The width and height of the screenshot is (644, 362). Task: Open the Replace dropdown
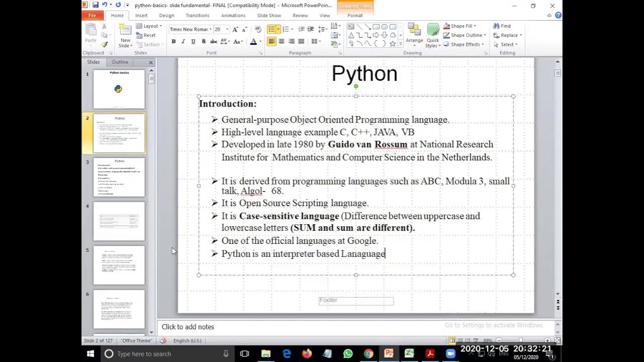[507, 35]
